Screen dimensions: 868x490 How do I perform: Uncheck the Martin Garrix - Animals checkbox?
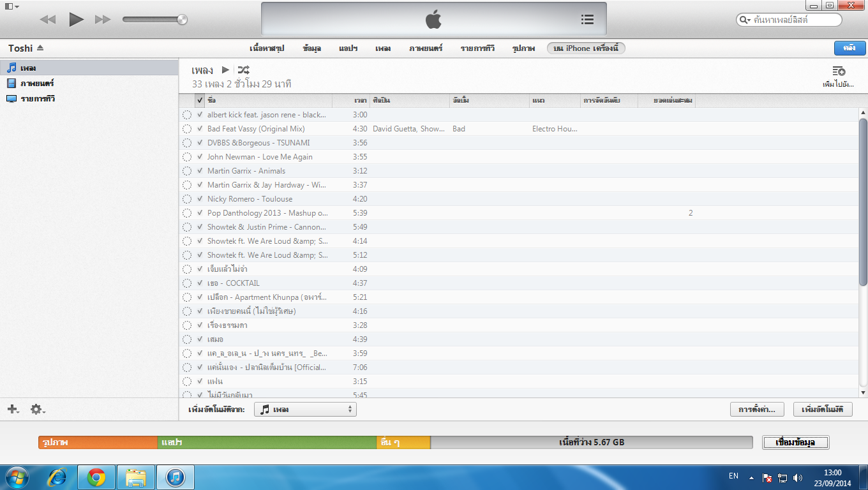click(x=200, y=171)
